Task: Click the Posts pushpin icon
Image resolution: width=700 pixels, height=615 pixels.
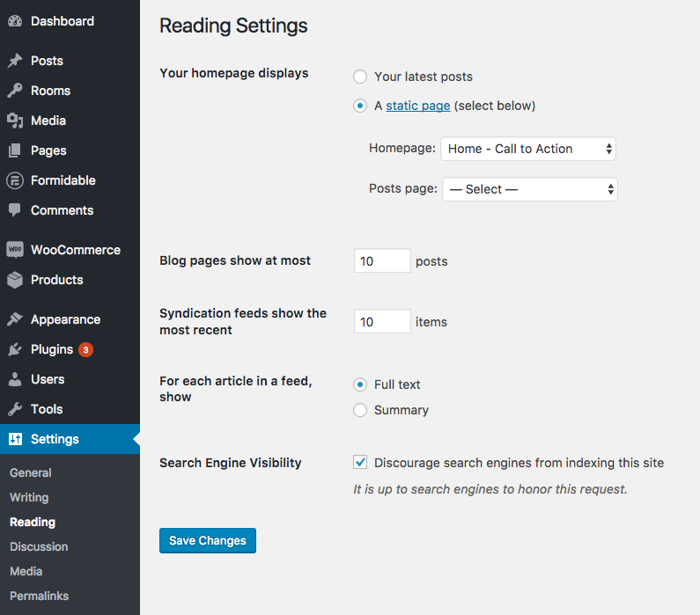Action: click(15, 61)
